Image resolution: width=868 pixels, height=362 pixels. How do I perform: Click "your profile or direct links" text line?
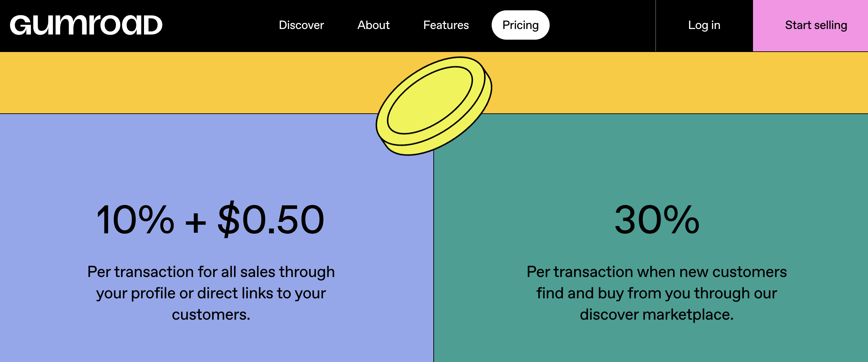coord(211,293)
